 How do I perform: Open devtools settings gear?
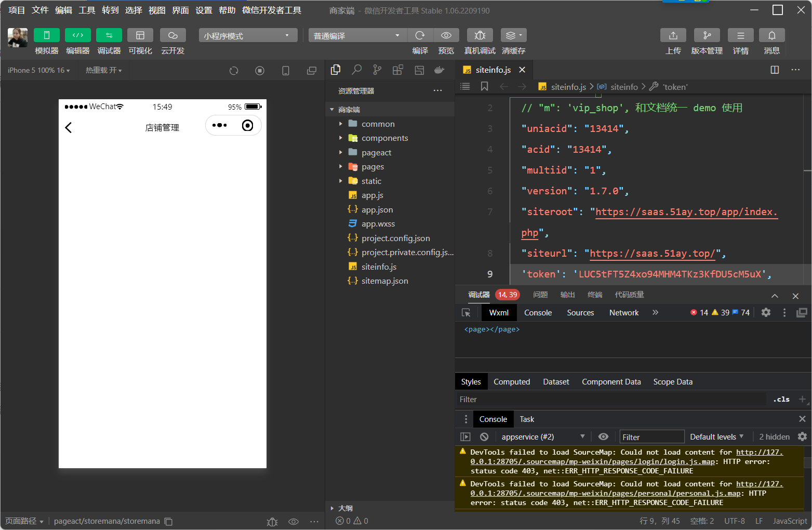[x=766, y=312]
